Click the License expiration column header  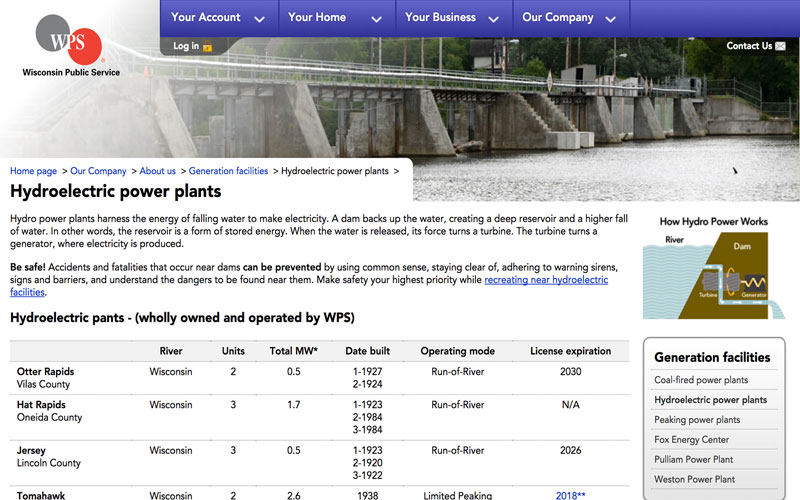570,351
